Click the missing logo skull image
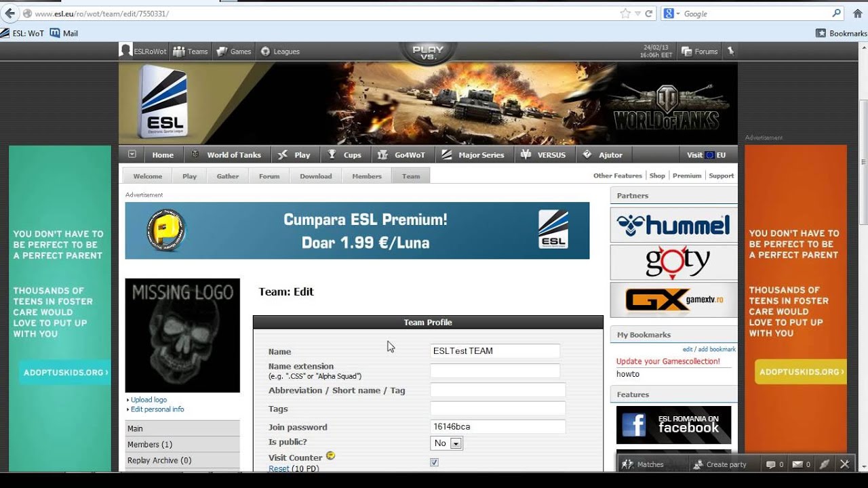Viewport: 868px width, 488px height. click(x=182, y=335)
